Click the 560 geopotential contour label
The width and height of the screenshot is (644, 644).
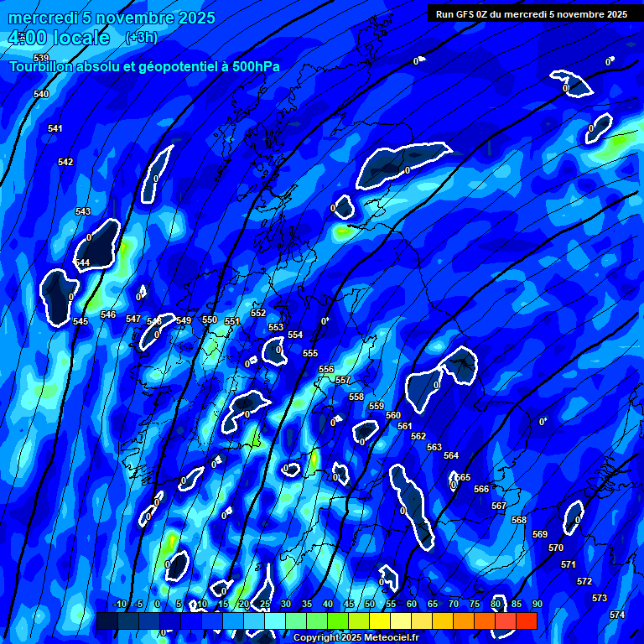pos(393,416)
